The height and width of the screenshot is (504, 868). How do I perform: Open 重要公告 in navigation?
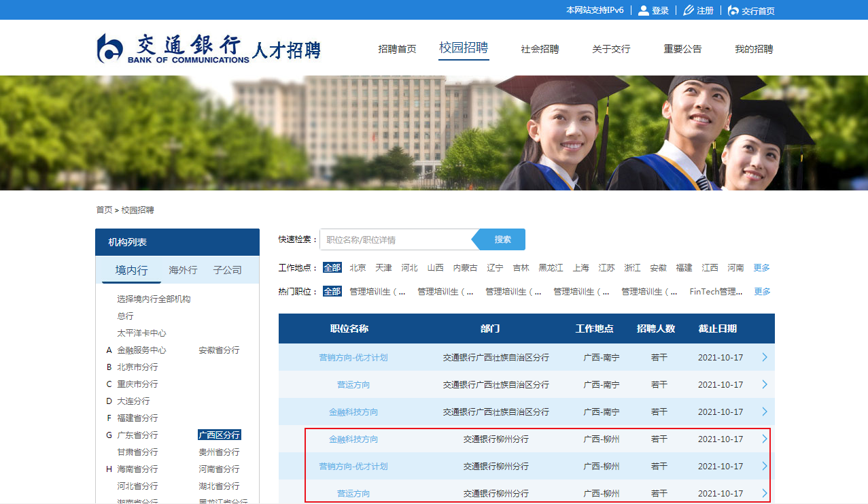tap(682, 49)
